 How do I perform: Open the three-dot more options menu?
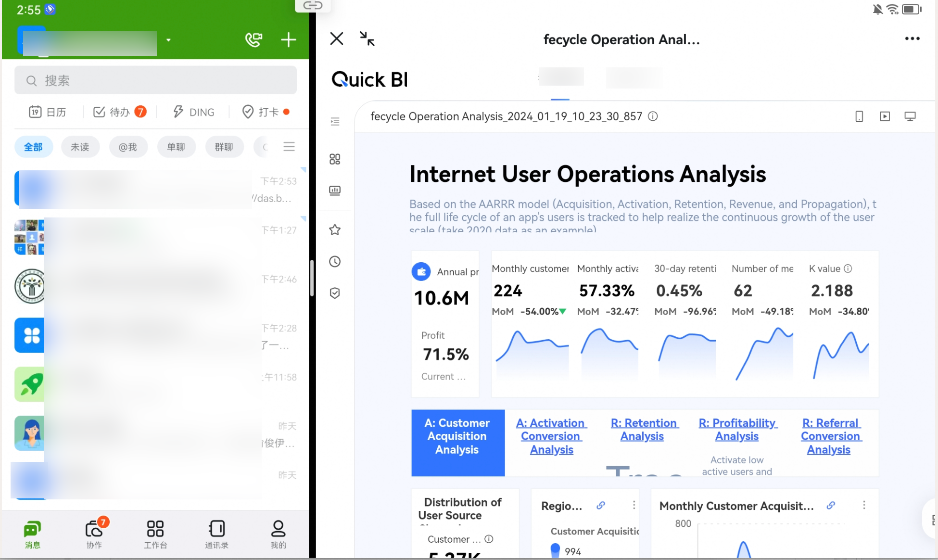(912, 38)
